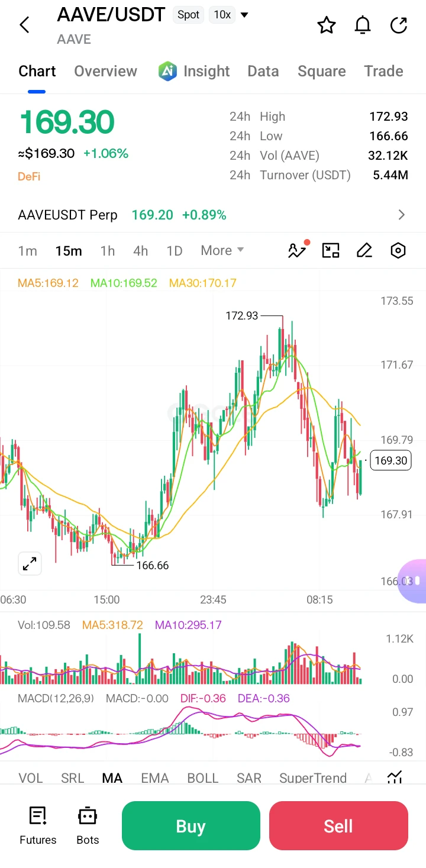Tap the chart layout picture-in-picture icon
Viewport: 426px width, 868px height.
pyautogui.click(x=330, y=250)
